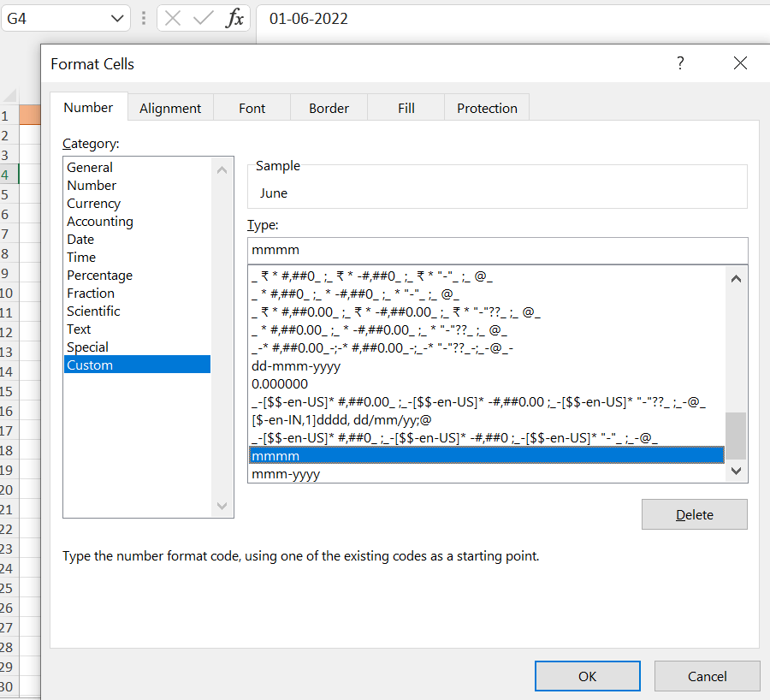Image resolution: width=770 pixels, height=700 pixels.
Task: Click the formula bar enter checkmark icon
Action: click(x=203, y=19)
